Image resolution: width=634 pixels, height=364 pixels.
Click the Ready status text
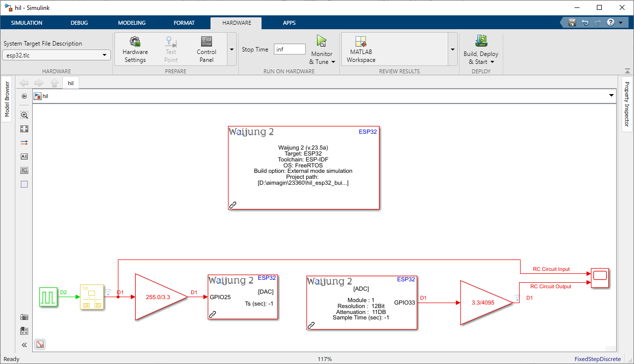click(x=11, y=359)
